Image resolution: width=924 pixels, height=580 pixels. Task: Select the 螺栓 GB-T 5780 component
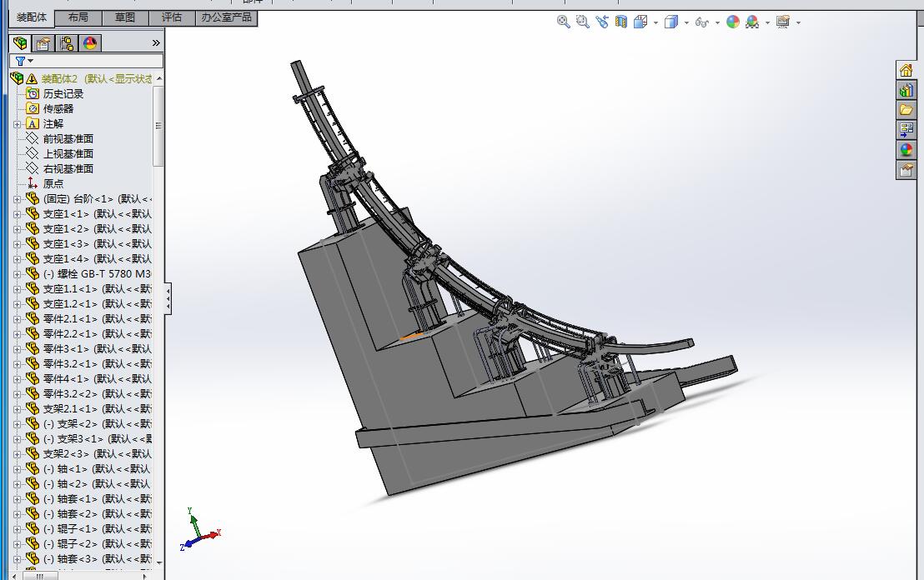point(97,274)
